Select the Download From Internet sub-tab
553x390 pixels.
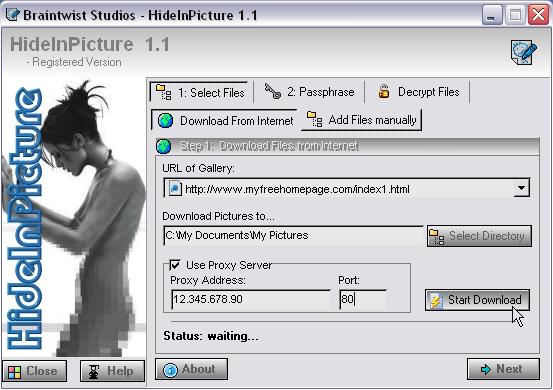(225, 121)
